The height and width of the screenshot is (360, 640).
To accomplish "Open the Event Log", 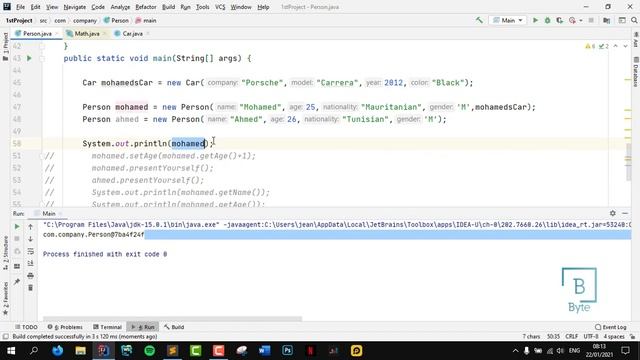I will point(611,327).
